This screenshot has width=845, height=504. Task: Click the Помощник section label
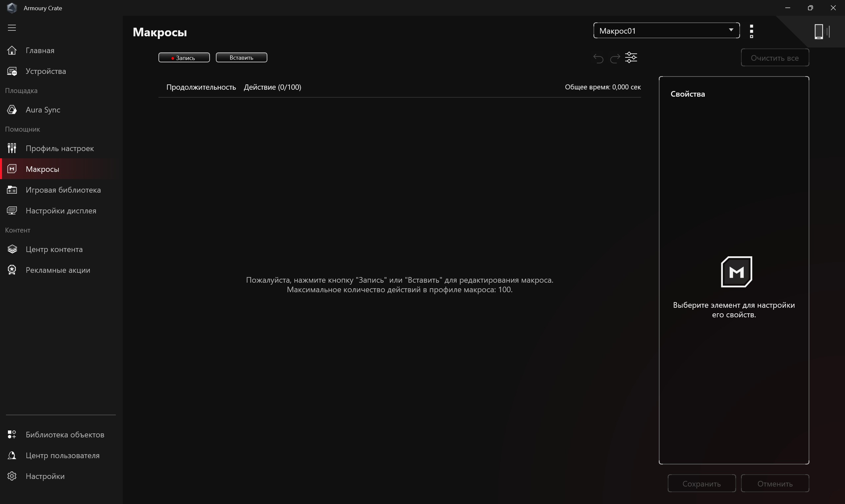click(x=22, y=129)
